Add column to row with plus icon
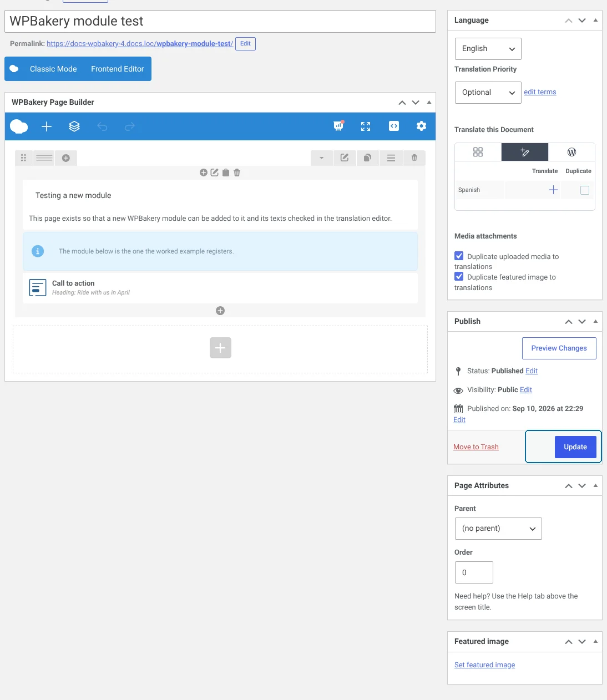 (66, 158)
